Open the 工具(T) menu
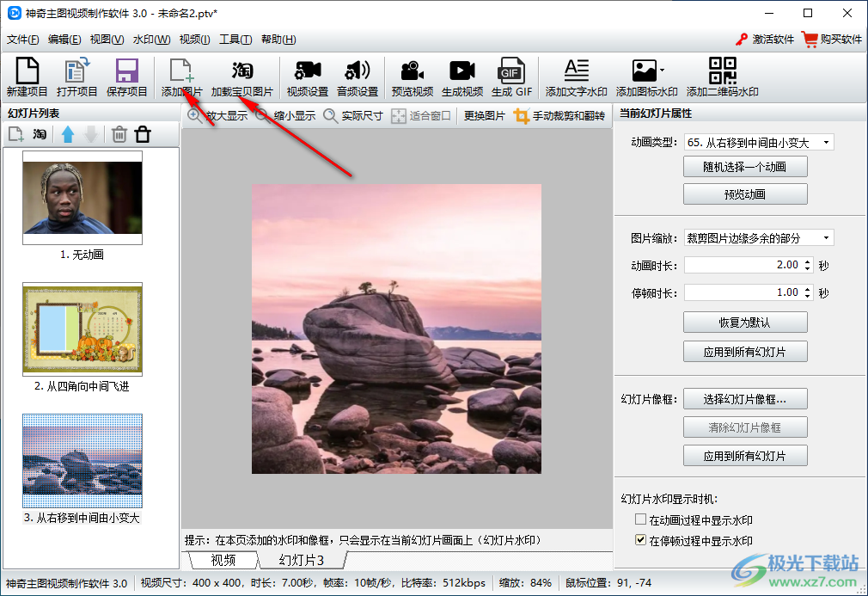The height and width of the screenshot is (596, 868). [235, 40]
